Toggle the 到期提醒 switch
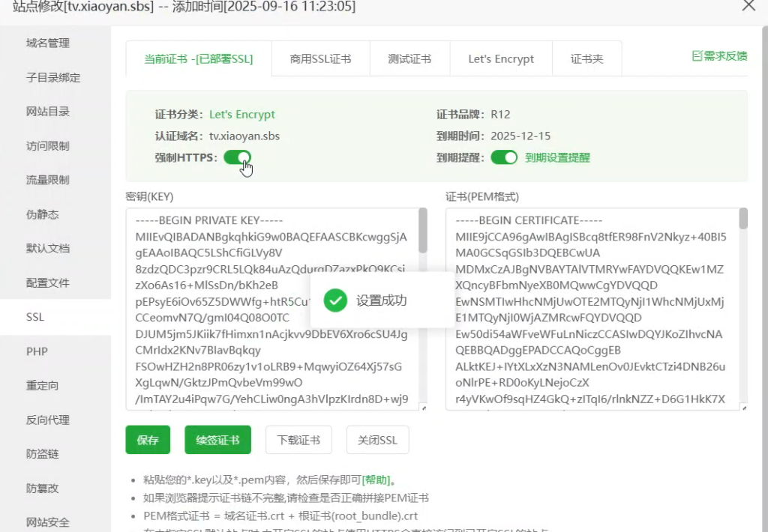 pos(504,157)
